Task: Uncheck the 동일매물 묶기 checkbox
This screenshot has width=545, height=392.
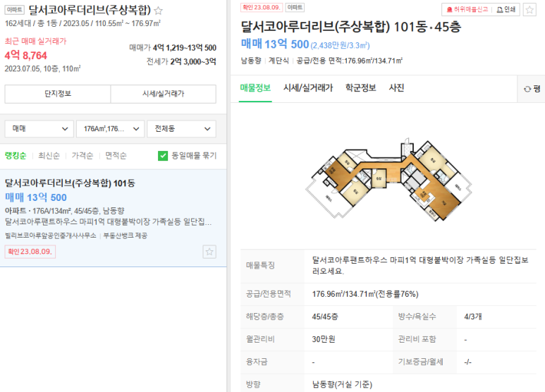Action: tap(163, 156)
